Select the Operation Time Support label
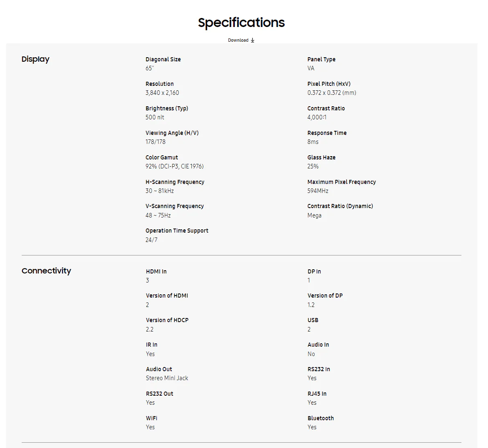This screenshot has height=448, width=488. coord(177,231)
